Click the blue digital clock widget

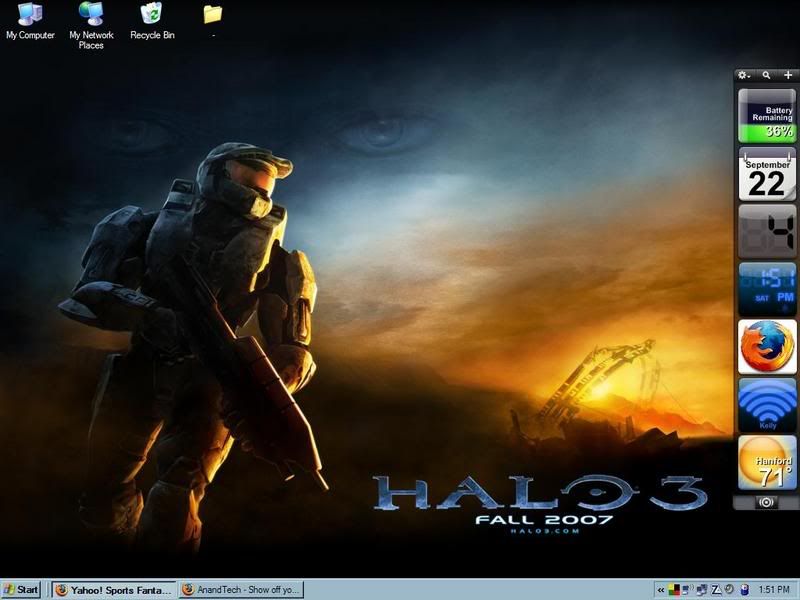point(767,289)
